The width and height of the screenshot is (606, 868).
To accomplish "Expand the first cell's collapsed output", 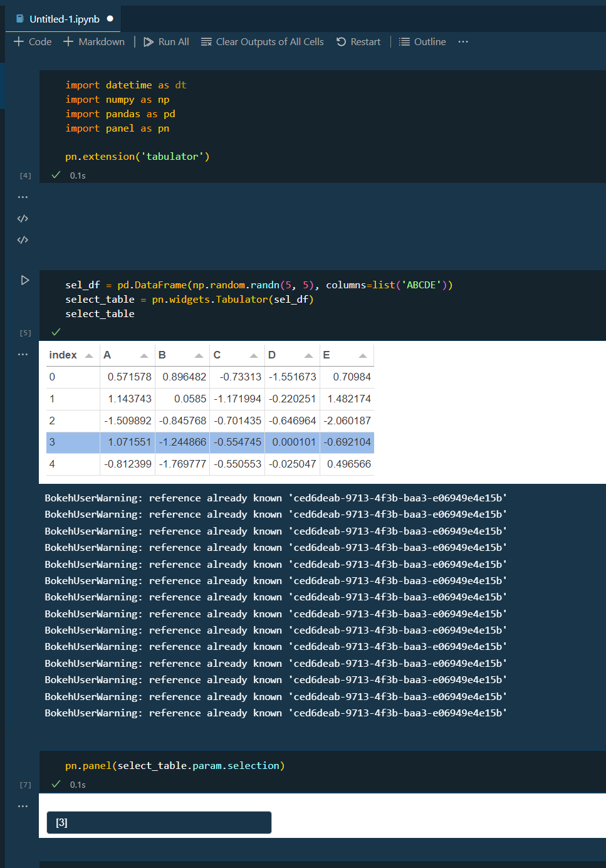I will coord(23,196).
